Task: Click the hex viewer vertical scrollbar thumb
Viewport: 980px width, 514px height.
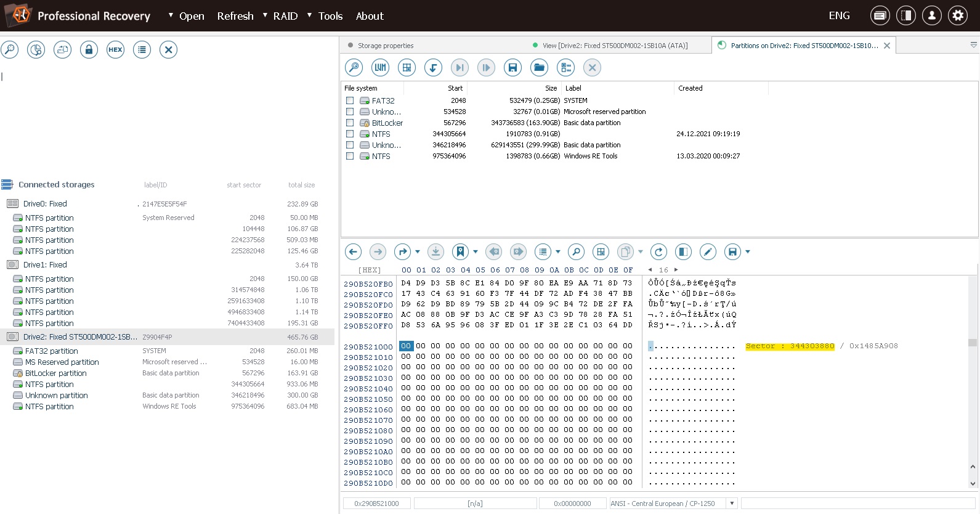Action: pyautogui.click(x=972, y=343)
